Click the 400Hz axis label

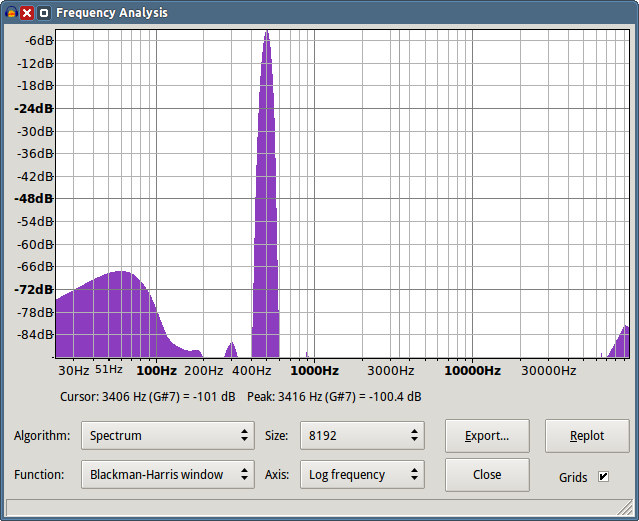(251, 371)
